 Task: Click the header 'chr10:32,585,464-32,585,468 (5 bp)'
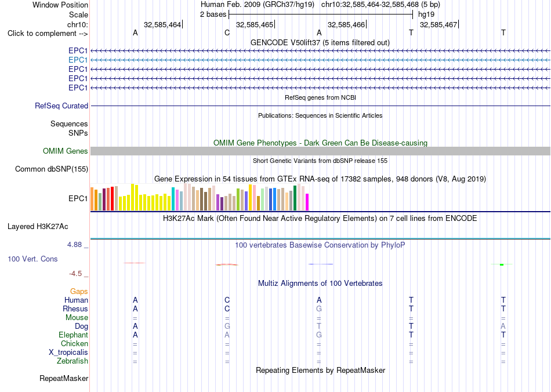click(x=380, y=5)
